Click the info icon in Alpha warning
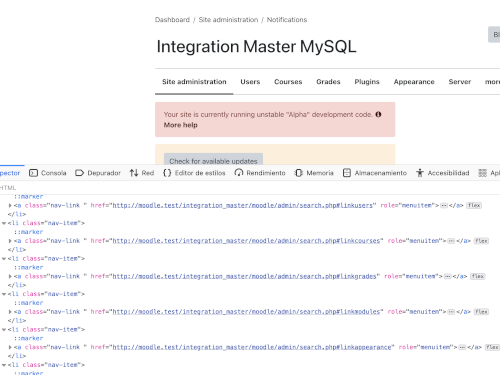This screenshot has width=500, height=375. [378, 114]
